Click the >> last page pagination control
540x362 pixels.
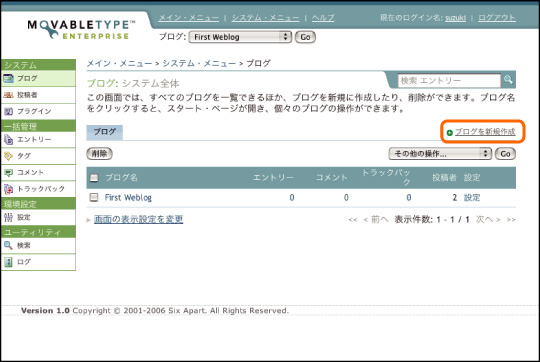(x=511, y=220)
